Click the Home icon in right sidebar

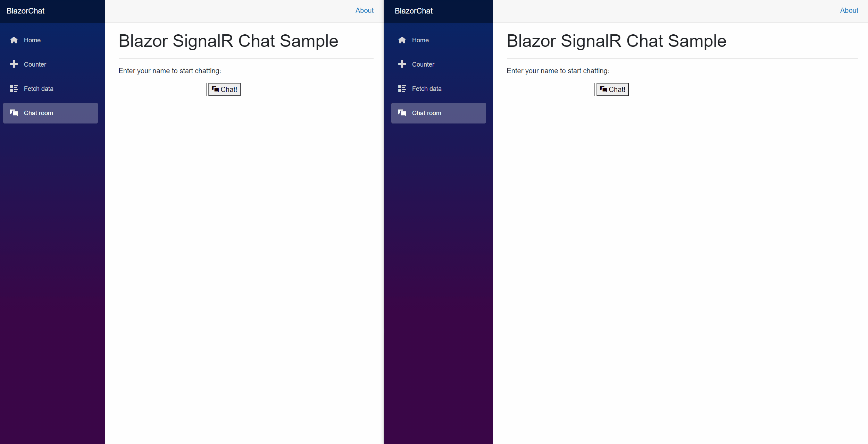[402, 40]
